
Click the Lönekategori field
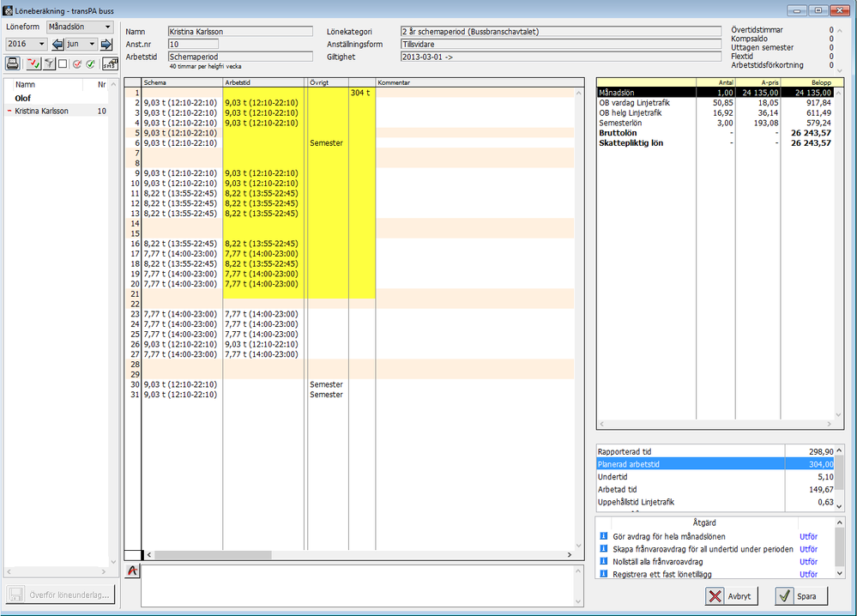pyautogui.click(x=561, y=32)
